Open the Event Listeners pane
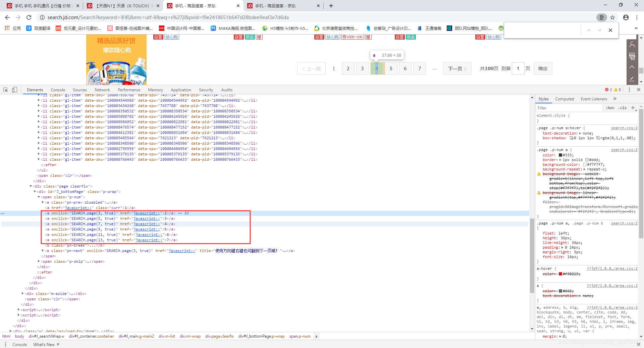This screenshot has width=644, height=348. [x=594, y=99]
